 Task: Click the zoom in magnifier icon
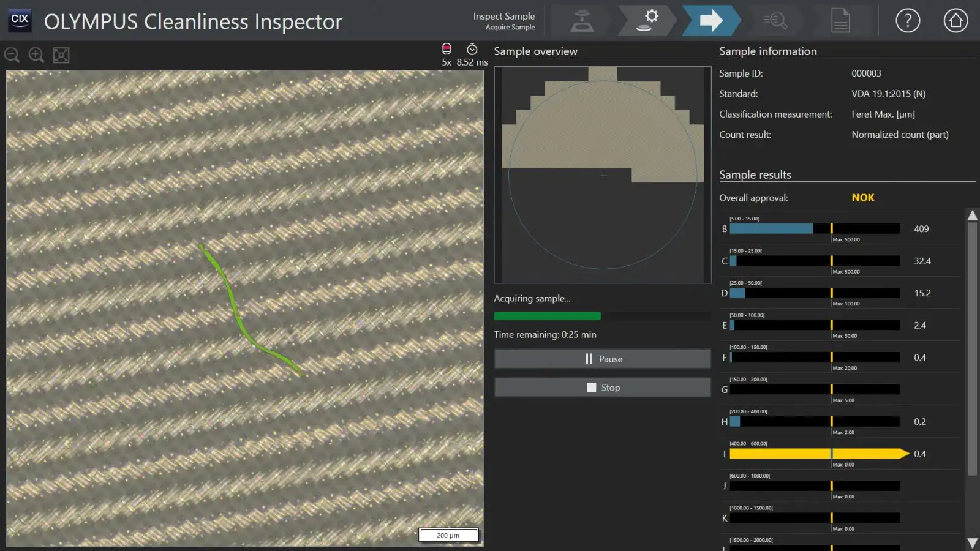36,55
